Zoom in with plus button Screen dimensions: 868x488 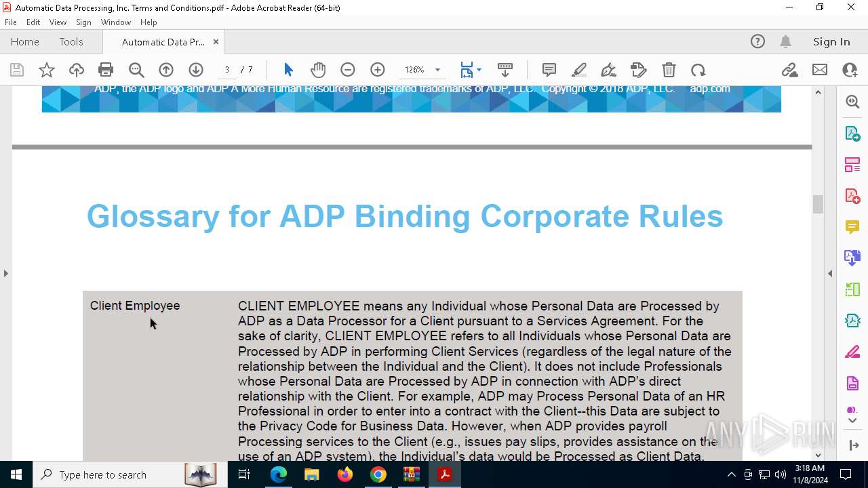coord(378,70)
